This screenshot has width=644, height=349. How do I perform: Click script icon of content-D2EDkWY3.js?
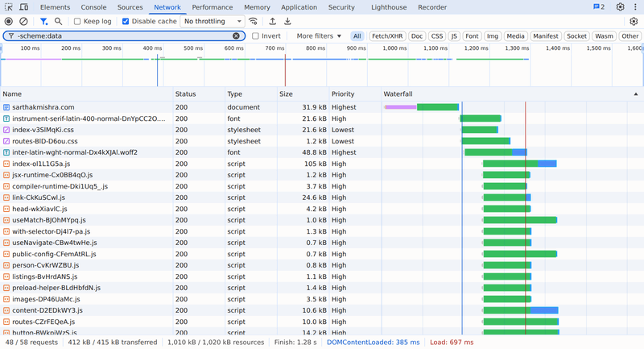pos(6,310)
